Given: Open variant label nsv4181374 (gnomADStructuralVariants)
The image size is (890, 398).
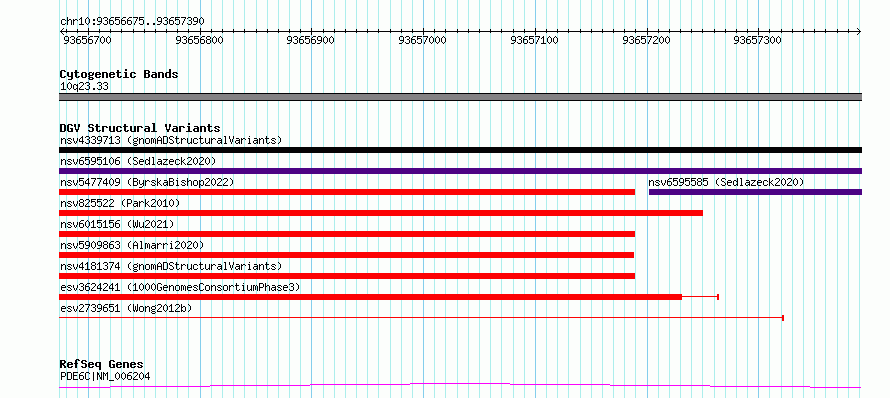Looking at the screenshot, I should [x=171, y=266].
